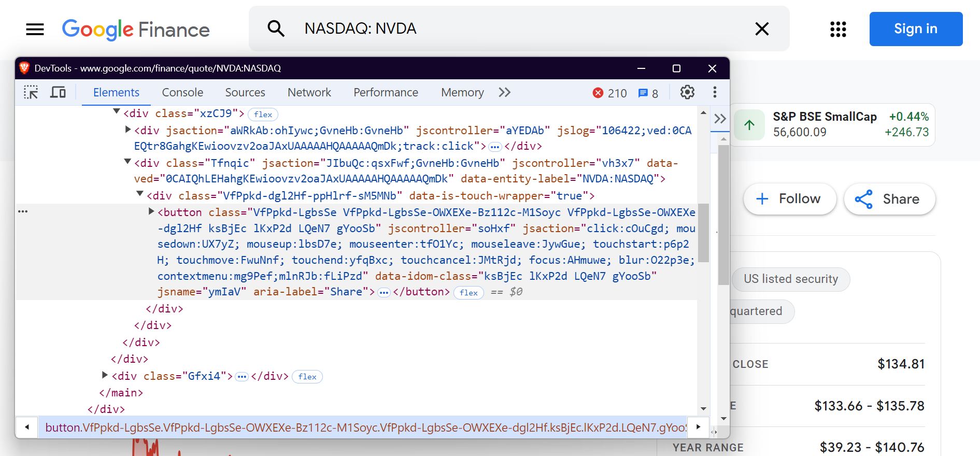Viewport: 980px width, 456px height.
Task: Follow the NVDA stock
Action: click(x=789, y=199)
